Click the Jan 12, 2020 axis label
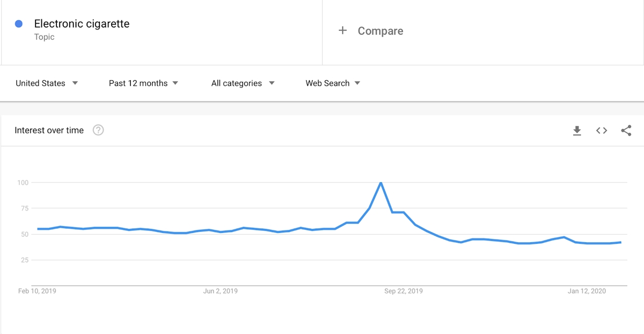The width and height of the screenshot is (644, 334). pos(587,291)
